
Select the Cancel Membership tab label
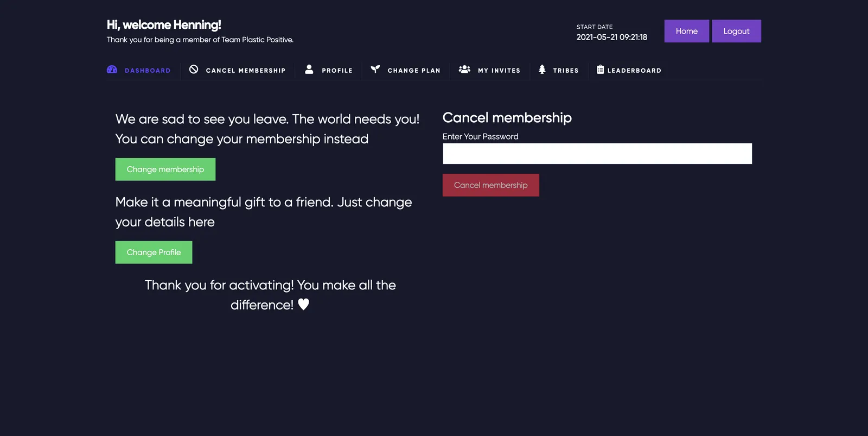246,71
